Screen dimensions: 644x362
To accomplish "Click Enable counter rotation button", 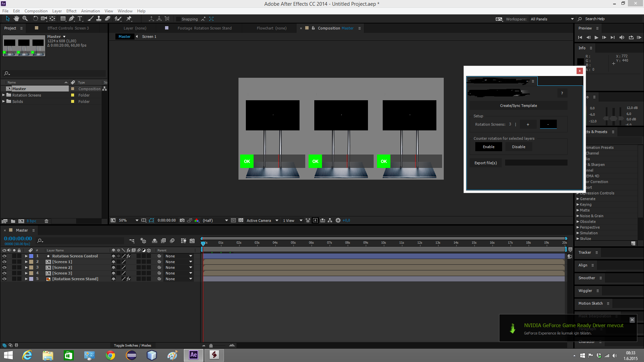I will tap(488, 147).
